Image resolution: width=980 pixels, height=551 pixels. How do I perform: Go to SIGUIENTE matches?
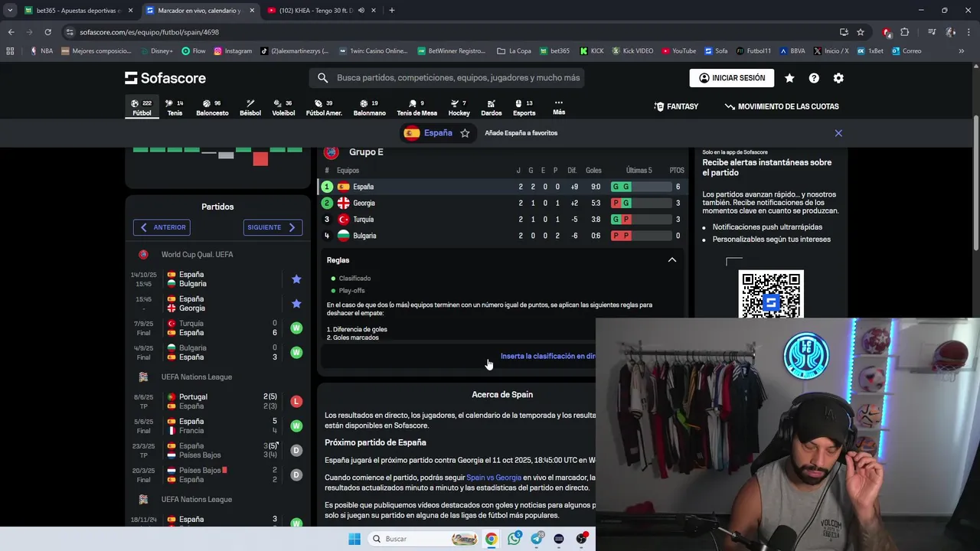tap(273, 227)
